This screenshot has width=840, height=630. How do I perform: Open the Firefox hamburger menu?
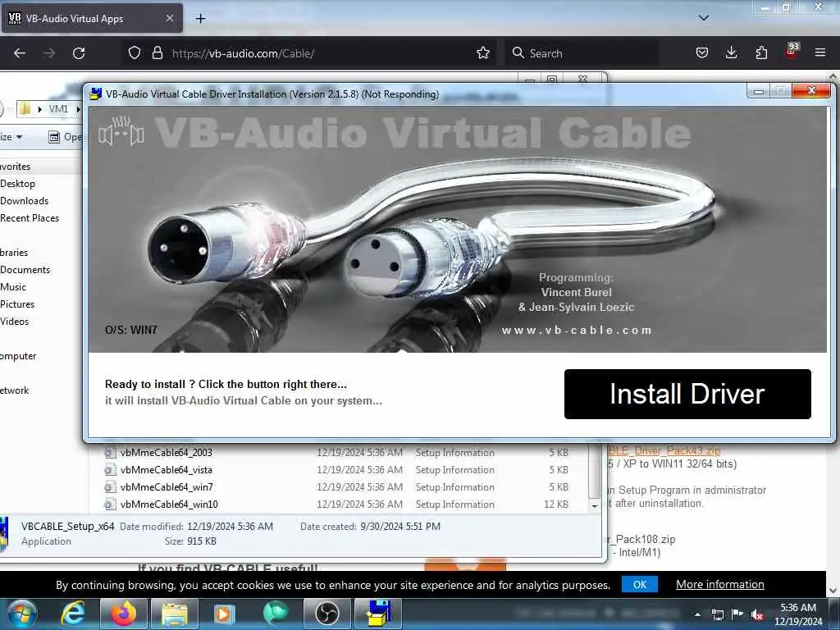(x=820, y=53)
